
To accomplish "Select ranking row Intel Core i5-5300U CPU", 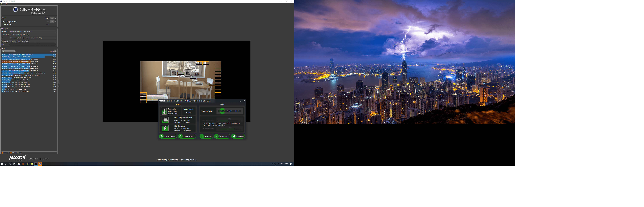I will click(29, 92).
